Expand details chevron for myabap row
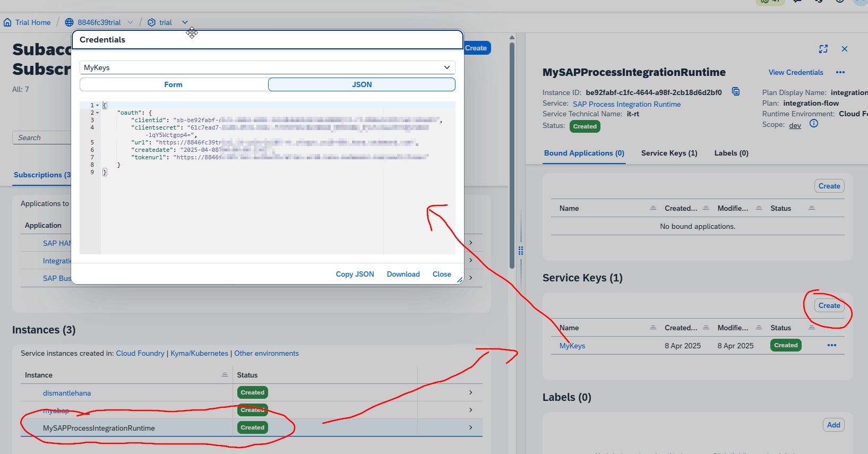 (470, 410)
